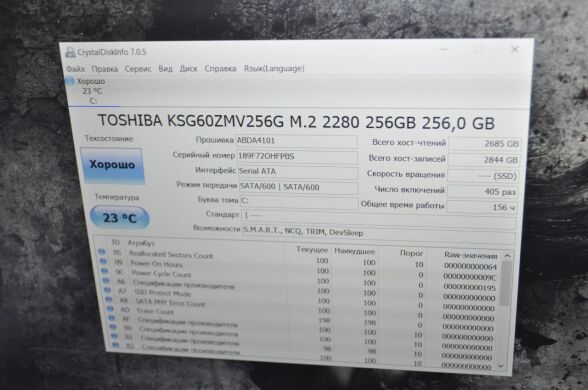Open the Язык(Language) menu
Image resolution: width=588 pixels, height=390 pixels.
[274, 69]
